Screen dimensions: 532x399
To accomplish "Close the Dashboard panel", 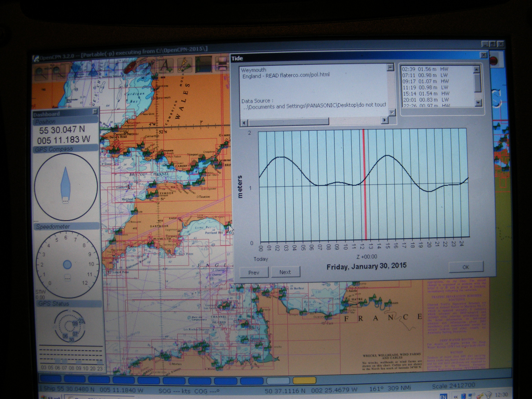I will tap(95, 111).
